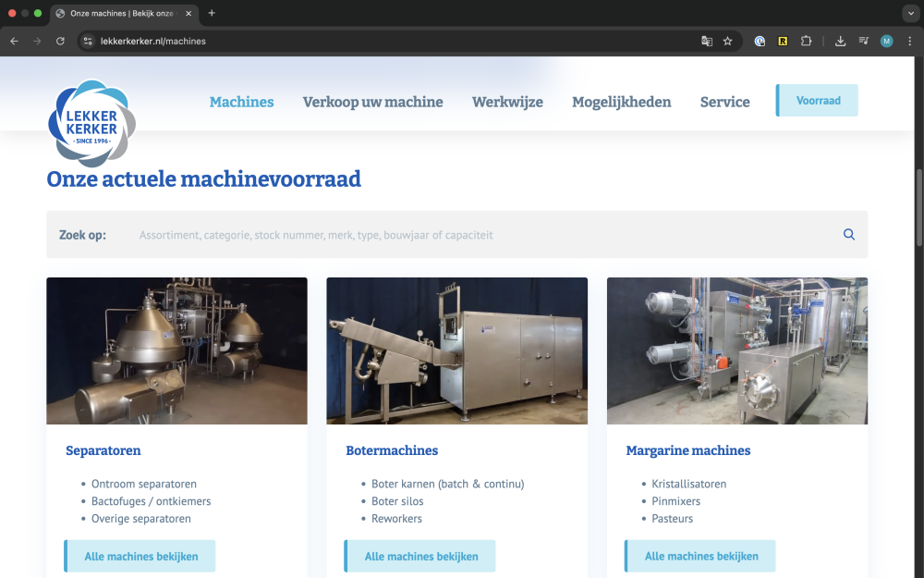This screenshot has height=578, width=924.
Task: Click the Lekkerkerker logo
Action: [x=91, y=123]
